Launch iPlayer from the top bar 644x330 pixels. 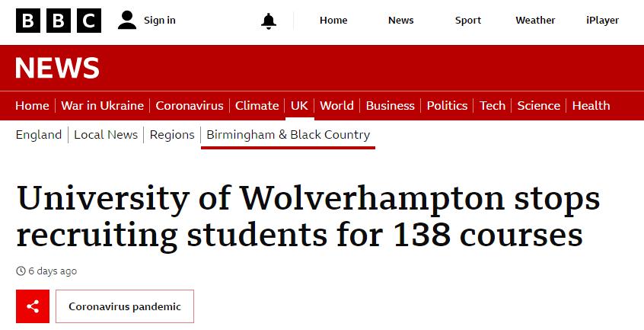[x=602, y=21]
